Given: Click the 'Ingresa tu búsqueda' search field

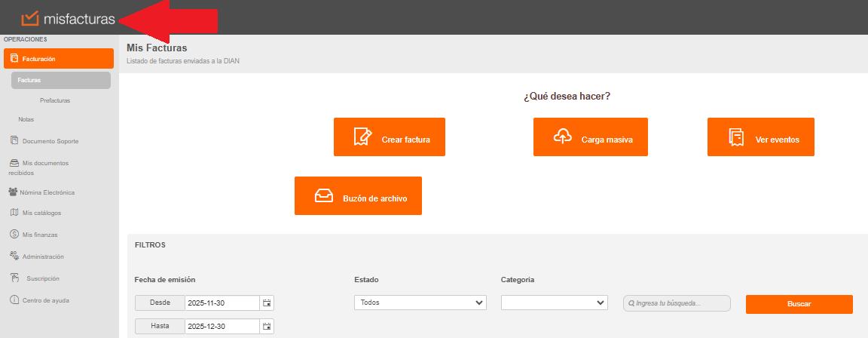Looking at the screenshot, I should tap(677, 303).
